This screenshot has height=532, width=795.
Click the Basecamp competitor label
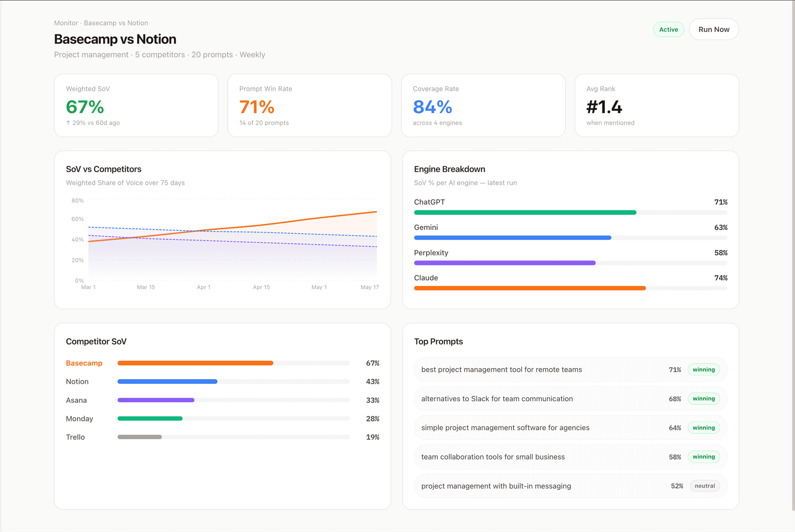84,363
